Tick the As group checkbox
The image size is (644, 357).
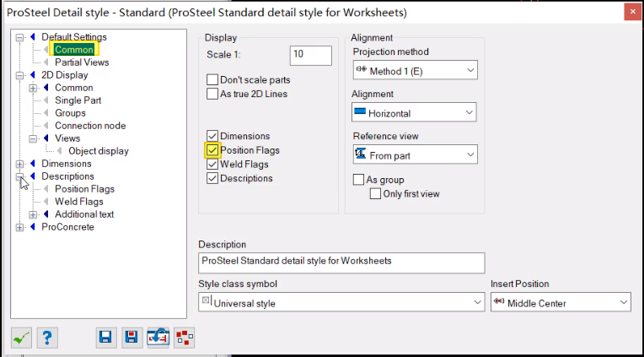[358, 180]
